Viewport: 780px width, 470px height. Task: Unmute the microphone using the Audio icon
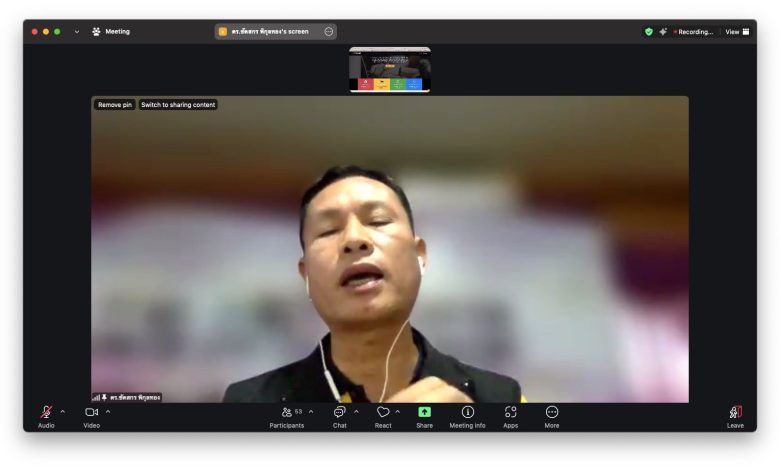pos(46,412)
